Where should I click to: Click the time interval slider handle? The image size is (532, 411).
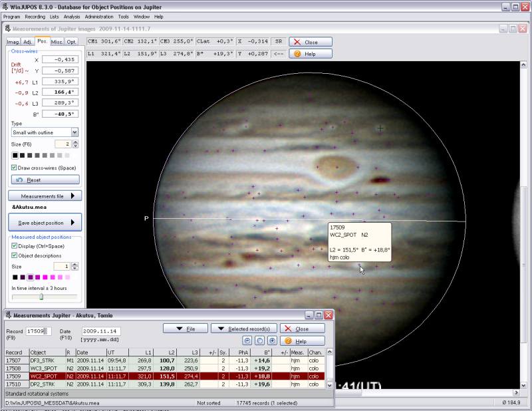click(x=41, y=297)
